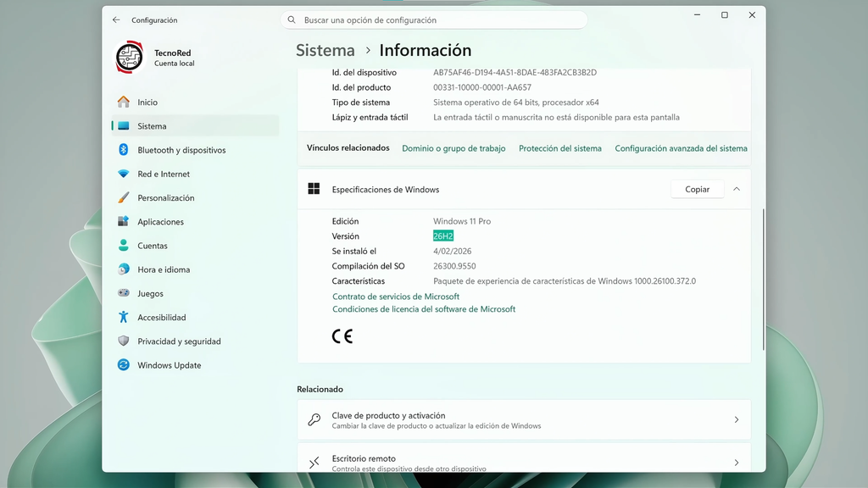868x488 pixels.
Task: Open the Aplicaciones icon
Action: point(124,221)
